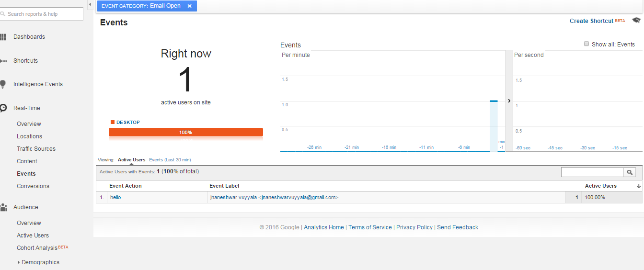Click the magnifier icon in report search
This screenshot has height=270, width=644.
tap(3, 14)
